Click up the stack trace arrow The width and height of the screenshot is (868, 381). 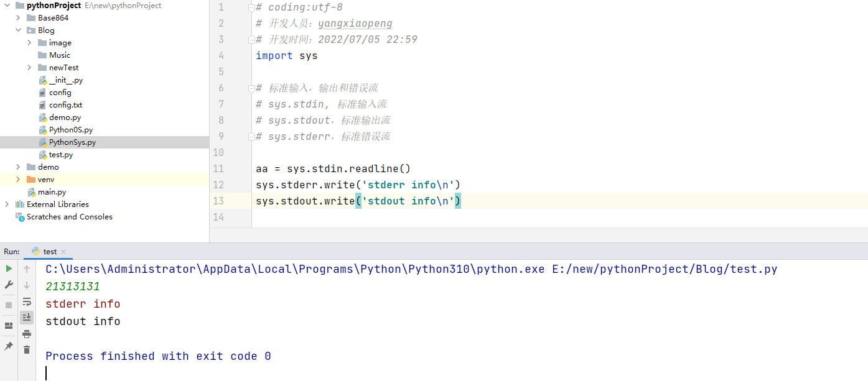coord(27,269)
